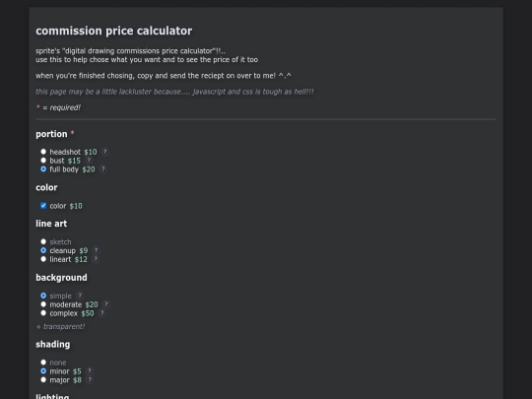Click the 'color' section heading
Viewport: 532px width, 399px height.
tap(46, 187)
